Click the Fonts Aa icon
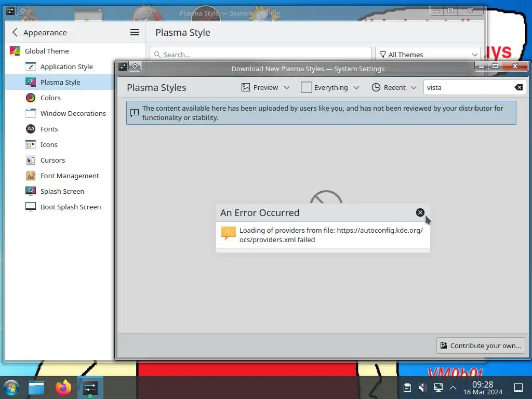The image size is (532, 399). pos(31,129)
